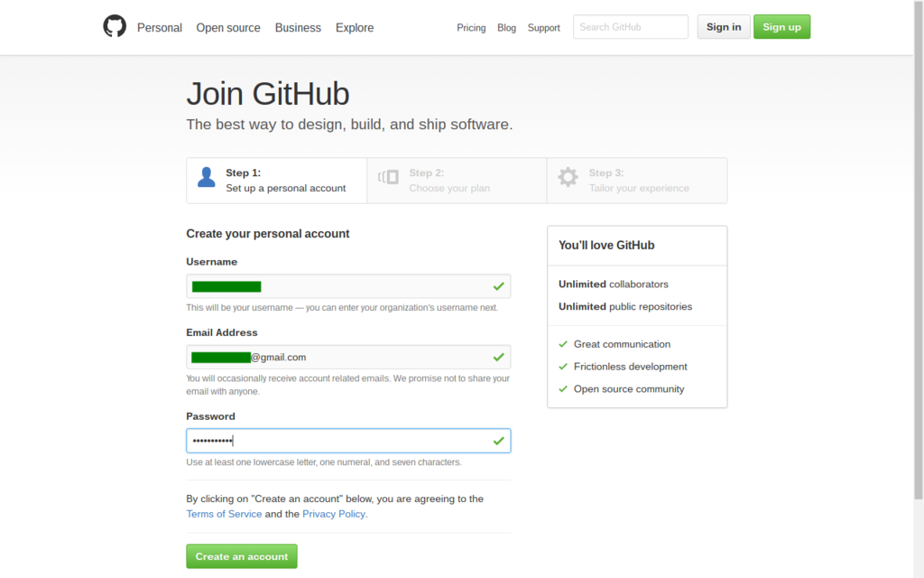Image resolution: width=924 pixels, height=578 pixels.
Task: Click the 'You'll love GitHub' heading
Action: click(606, 246)
